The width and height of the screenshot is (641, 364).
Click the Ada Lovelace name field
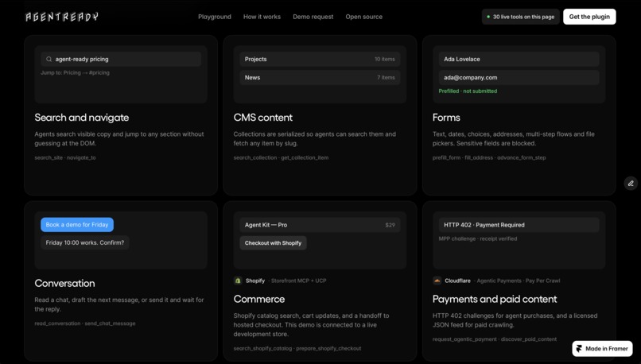coord(519,60)
